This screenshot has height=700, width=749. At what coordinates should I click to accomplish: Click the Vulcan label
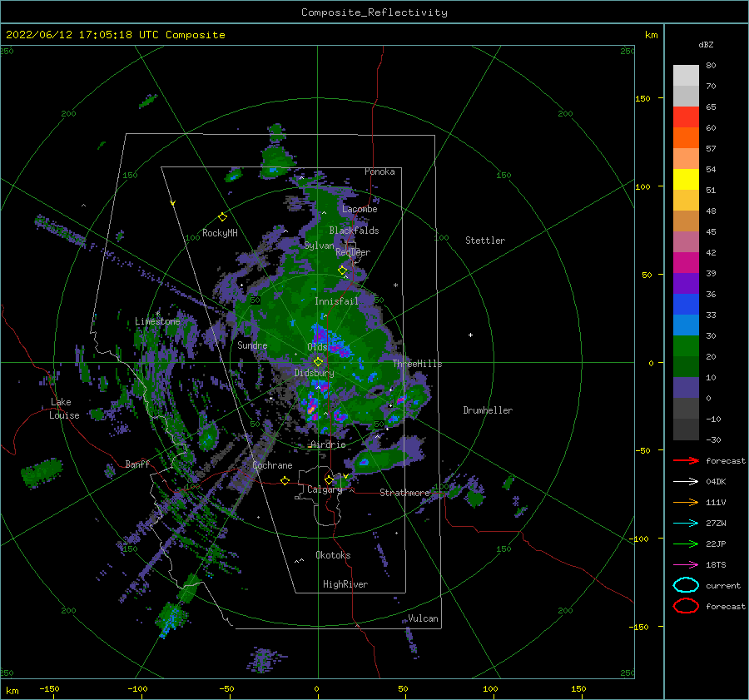pos(423,618)
